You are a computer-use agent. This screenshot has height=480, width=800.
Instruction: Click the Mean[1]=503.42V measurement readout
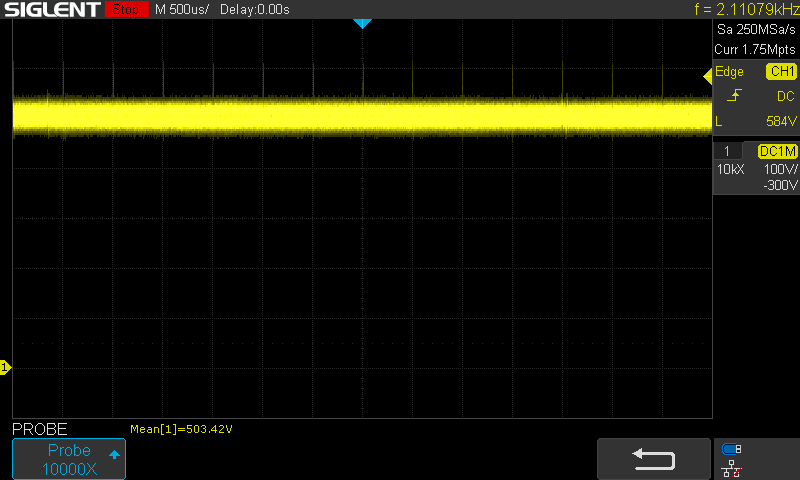point(181,429)
